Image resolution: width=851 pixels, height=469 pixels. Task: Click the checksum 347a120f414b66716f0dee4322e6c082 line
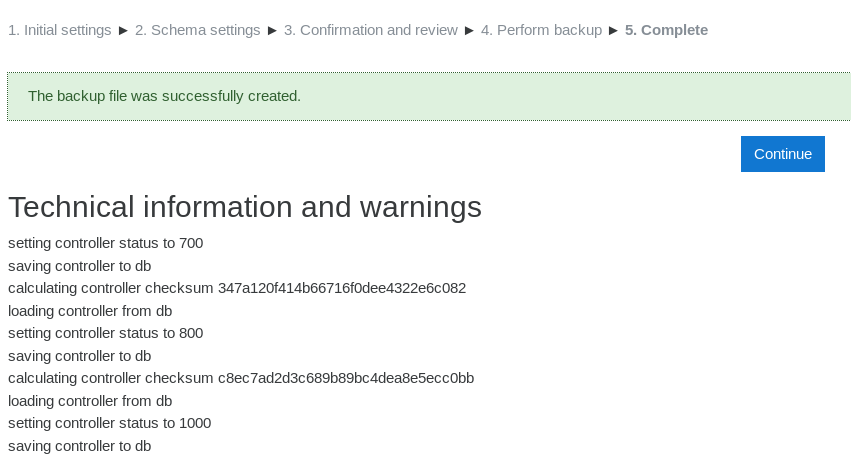237,288
